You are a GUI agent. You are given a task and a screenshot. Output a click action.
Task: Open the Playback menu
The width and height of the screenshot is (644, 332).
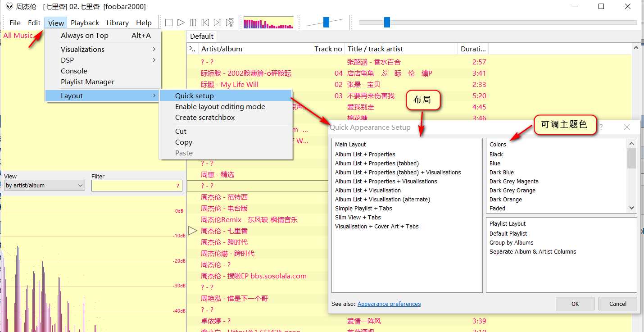85,23
